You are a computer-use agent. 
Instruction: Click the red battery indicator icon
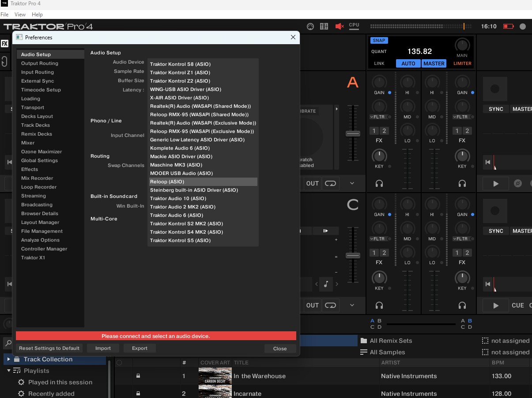[x=509, y=26]
